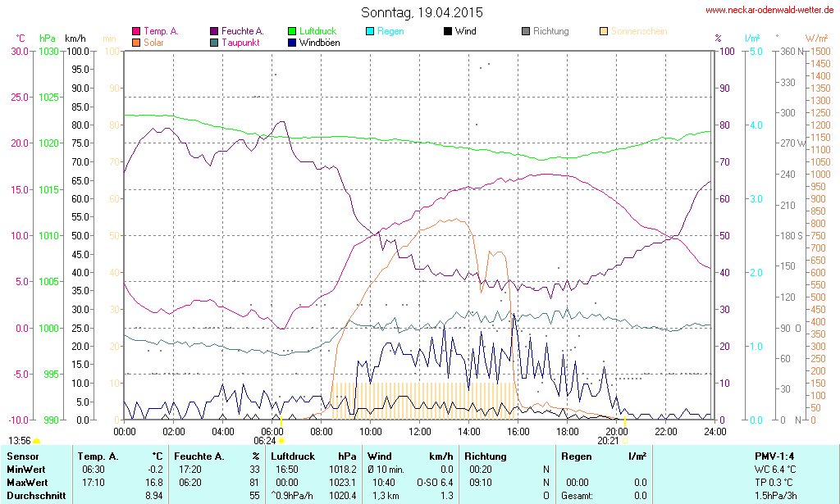Click the yellow sunrise marker on the time axis

(281, 423)
